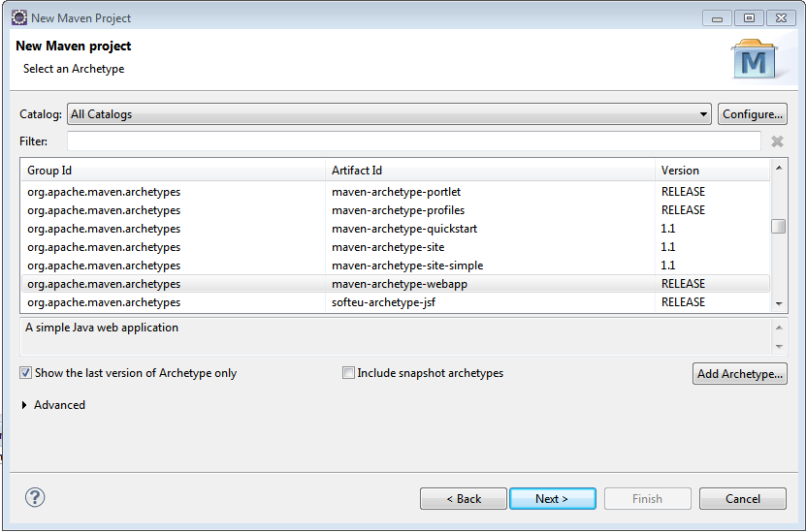Sort by the Version column header

coord(713,171)
